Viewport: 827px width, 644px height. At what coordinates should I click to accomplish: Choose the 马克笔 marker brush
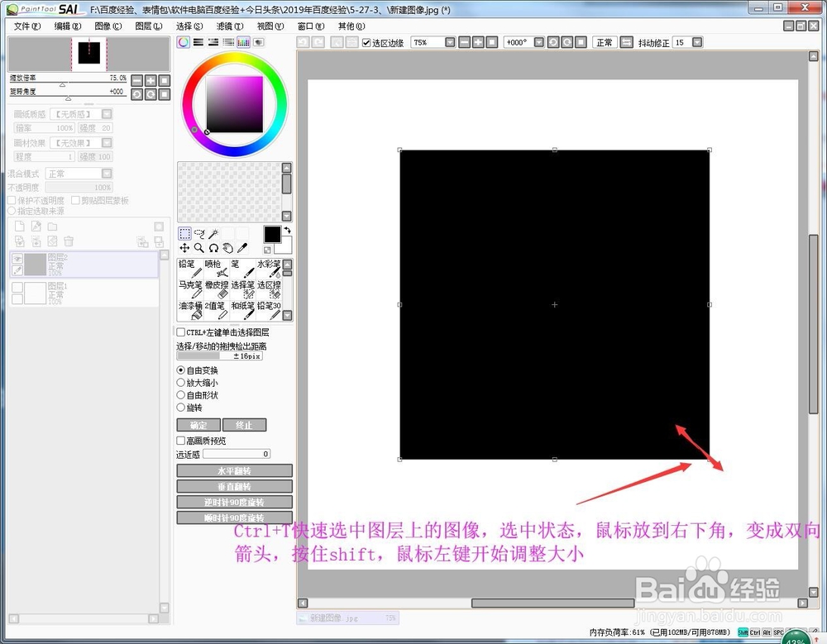pyautogui.click(x=190, y=289)
